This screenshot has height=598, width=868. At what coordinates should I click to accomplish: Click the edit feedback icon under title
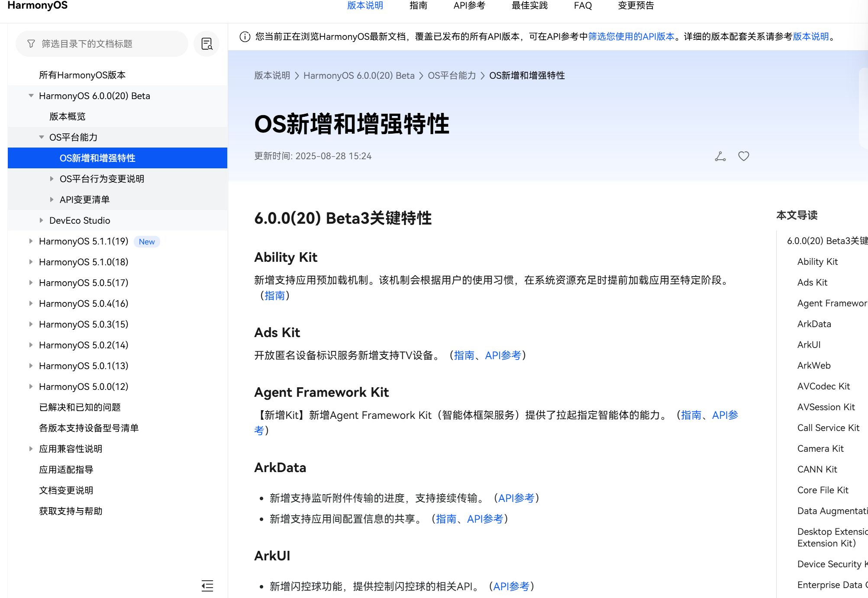coord(720,156)
